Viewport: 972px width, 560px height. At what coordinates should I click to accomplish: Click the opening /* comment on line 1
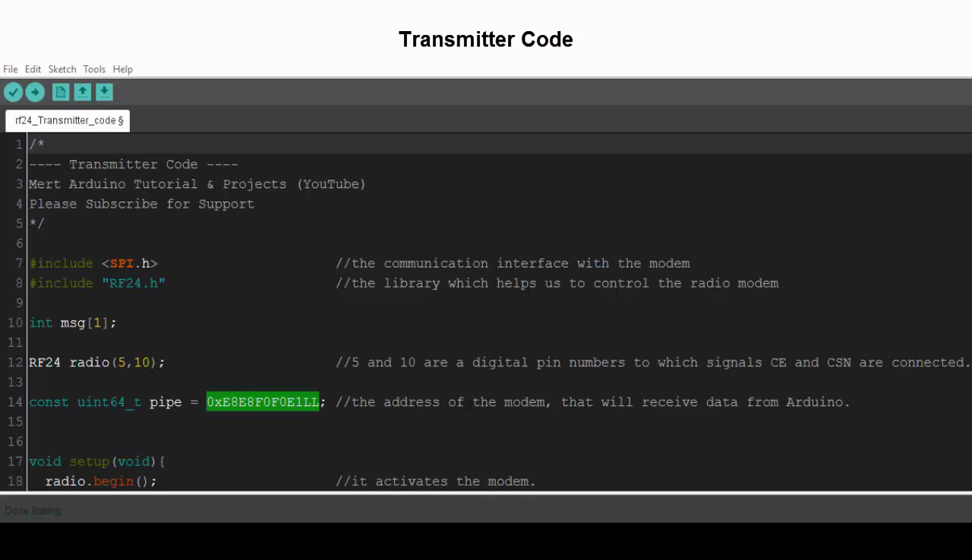[x=36, y=145]
